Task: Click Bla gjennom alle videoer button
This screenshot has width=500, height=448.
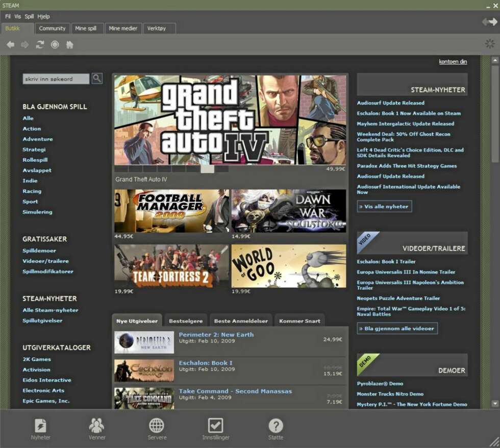Action: tap(397, 328)
